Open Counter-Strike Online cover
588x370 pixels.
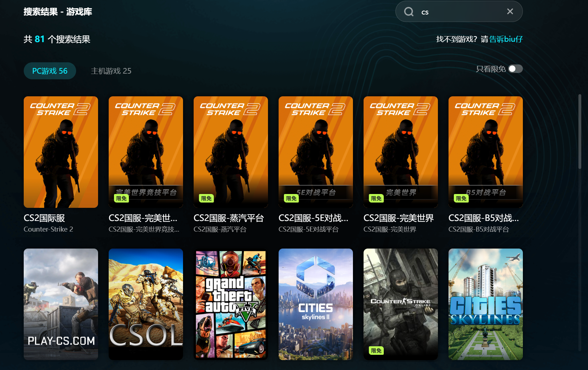pos(401,304)
